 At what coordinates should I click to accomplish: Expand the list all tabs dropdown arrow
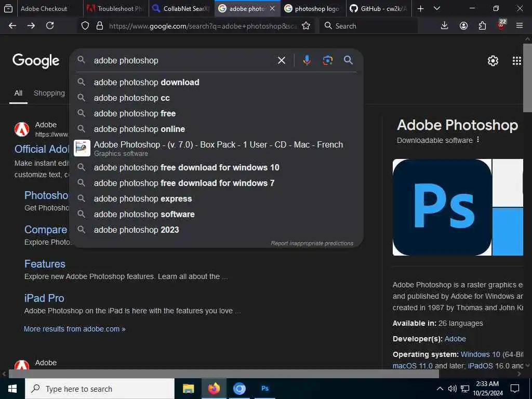click(x=437, y=8)
